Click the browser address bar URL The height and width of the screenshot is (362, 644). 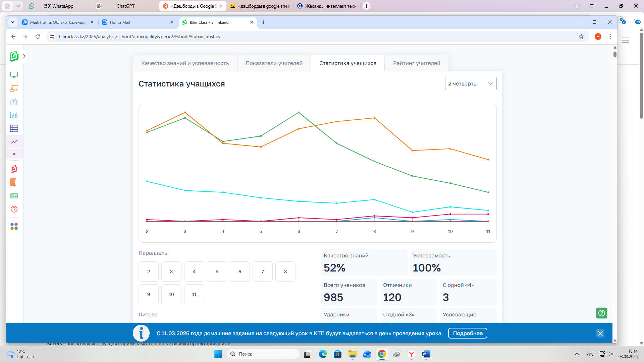pyautogui.click(x=139, y=37)
